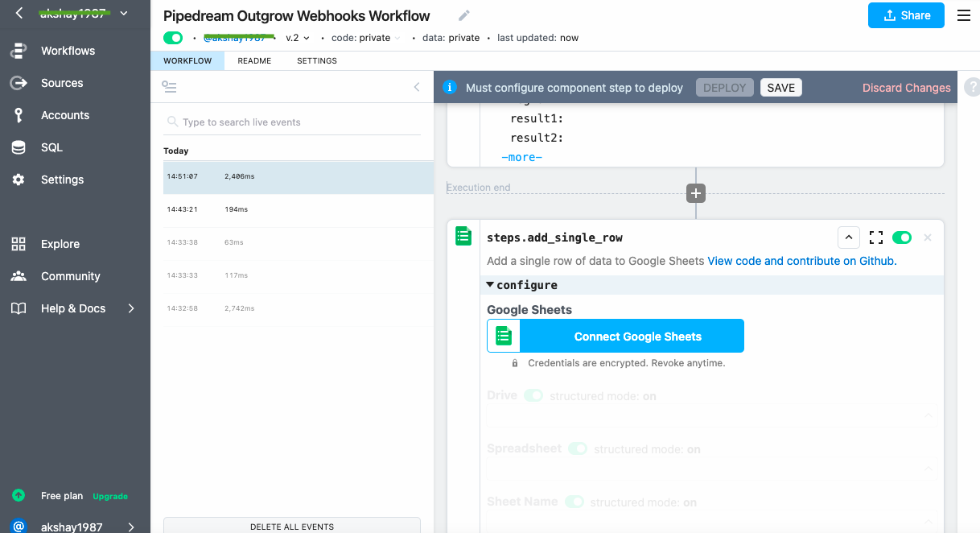Click the Accounts key icon
This screenshot has height=533, width=980.
(19, 115)
